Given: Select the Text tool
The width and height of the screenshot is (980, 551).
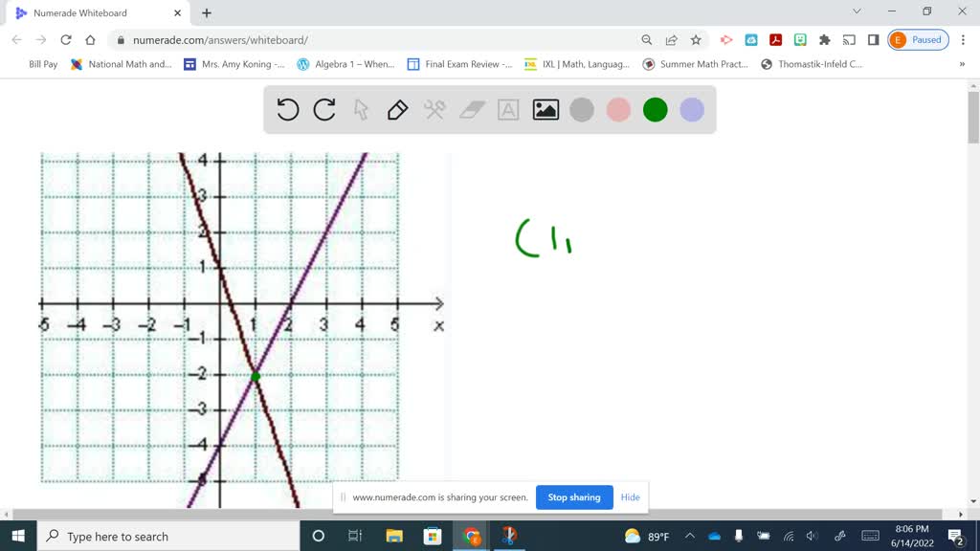Looking at the screenshot, I should 508,109.
